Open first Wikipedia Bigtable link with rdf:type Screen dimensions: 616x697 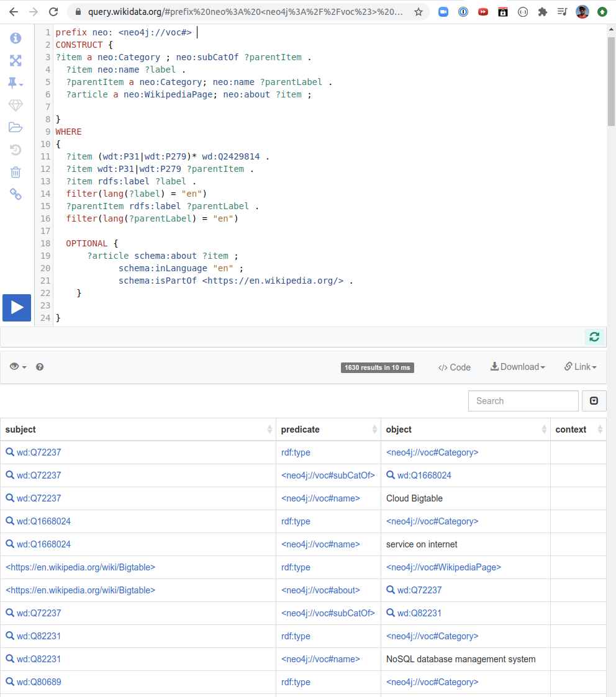point(81,568)
